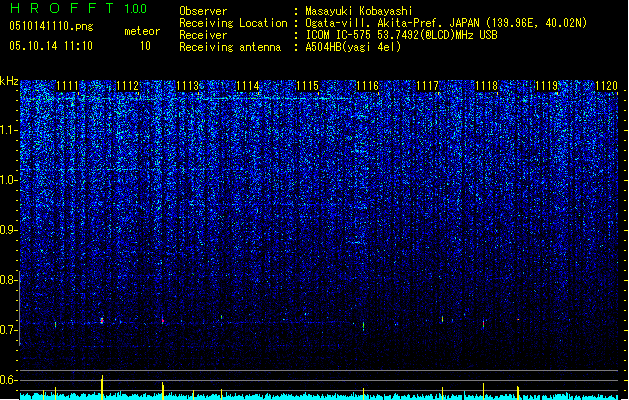
Task: Click the 1120 time marker
Action: pos(607,86)
